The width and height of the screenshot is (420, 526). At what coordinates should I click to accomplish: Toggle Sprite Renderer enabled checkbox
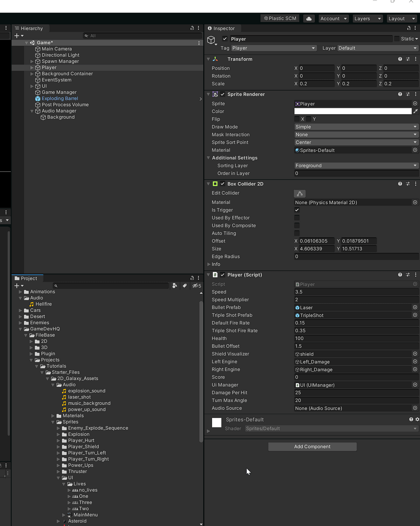tap(223, 94)
